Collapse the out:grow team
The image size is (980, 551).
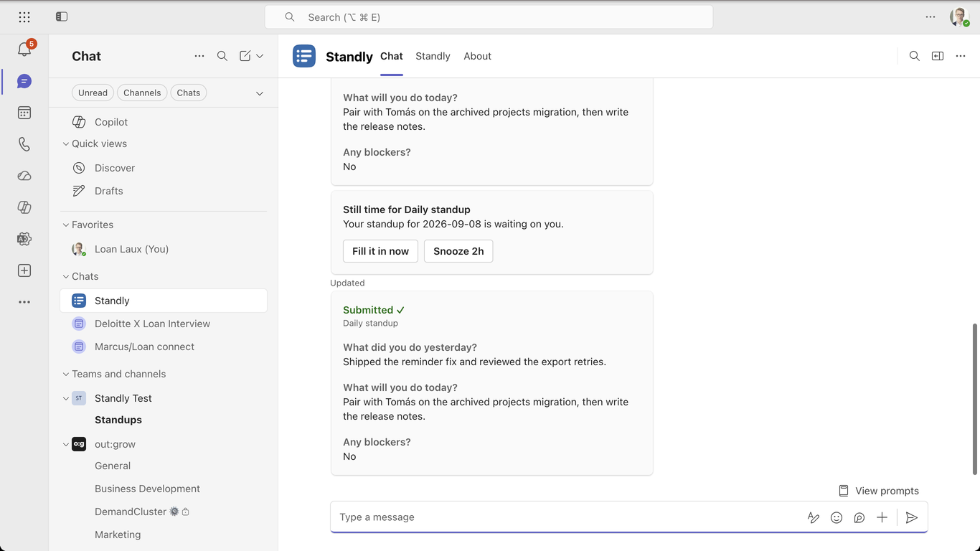click(66, 444)
